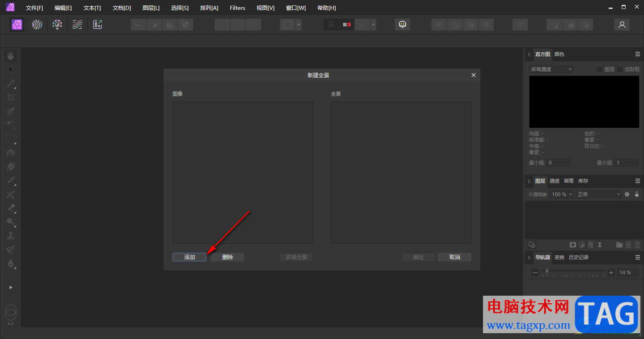
Task: Expand hidden tools with double chevron
Action: coord(11,287)
